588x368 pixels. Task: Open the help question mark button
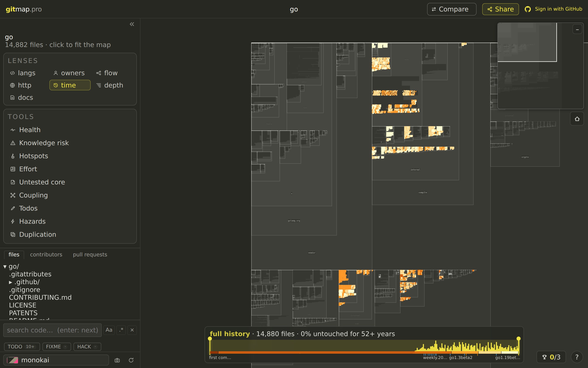coord(577,357)
